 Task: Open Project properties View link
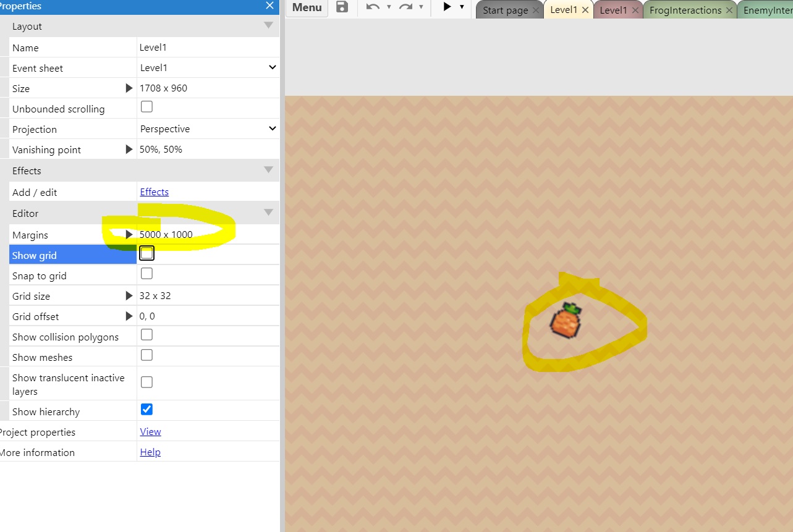150,432
